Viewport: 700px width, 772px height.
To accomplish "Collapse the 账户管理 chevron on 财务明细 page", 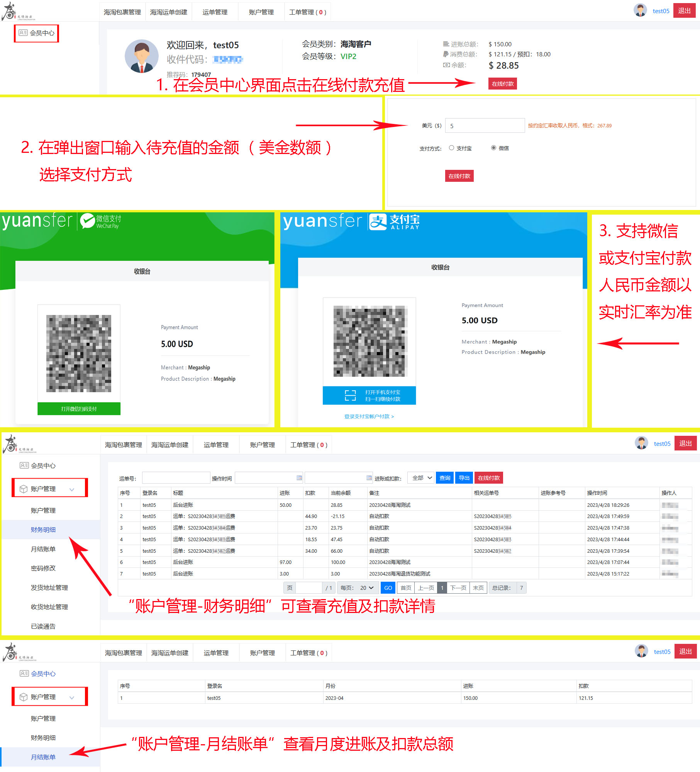I will (x=72, y=489).
